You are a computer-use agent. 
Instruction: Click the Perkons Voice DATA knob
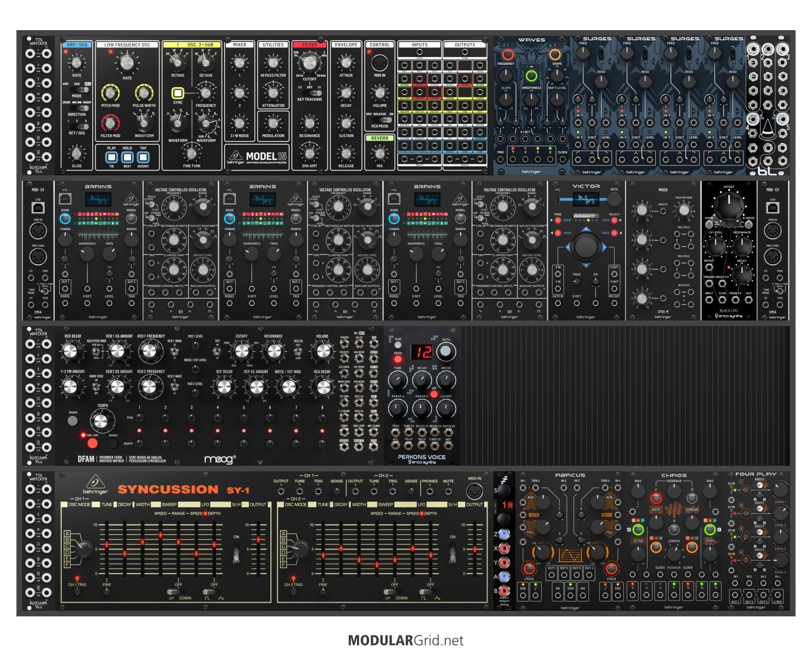click(446, 352)
